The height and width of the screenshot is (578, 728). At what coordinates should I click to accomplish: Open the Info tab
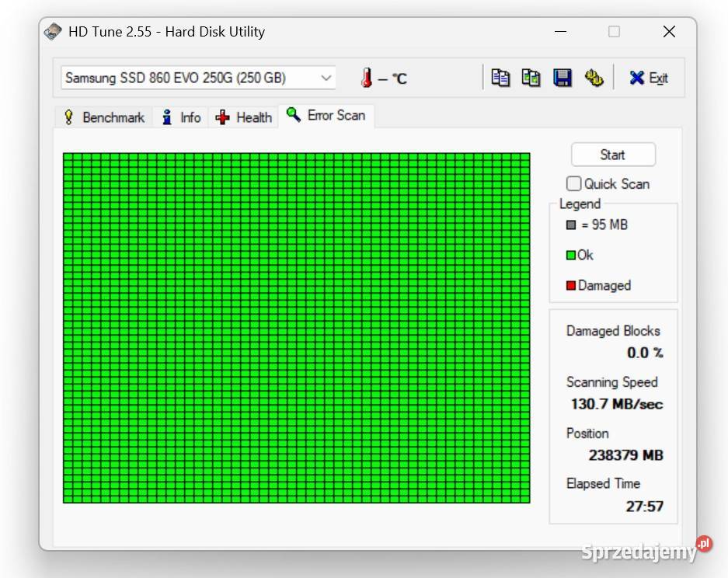tap(181, 117)
